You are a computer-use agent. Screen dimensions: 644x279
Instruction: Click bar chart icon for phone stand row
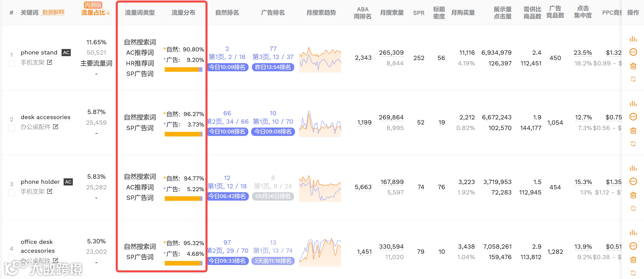coord(633,39)
